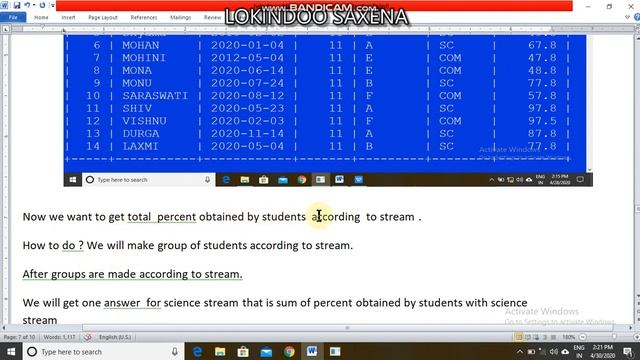
Task: Click the proofing errors icon in status bar
Action: (x=87, y=337)
